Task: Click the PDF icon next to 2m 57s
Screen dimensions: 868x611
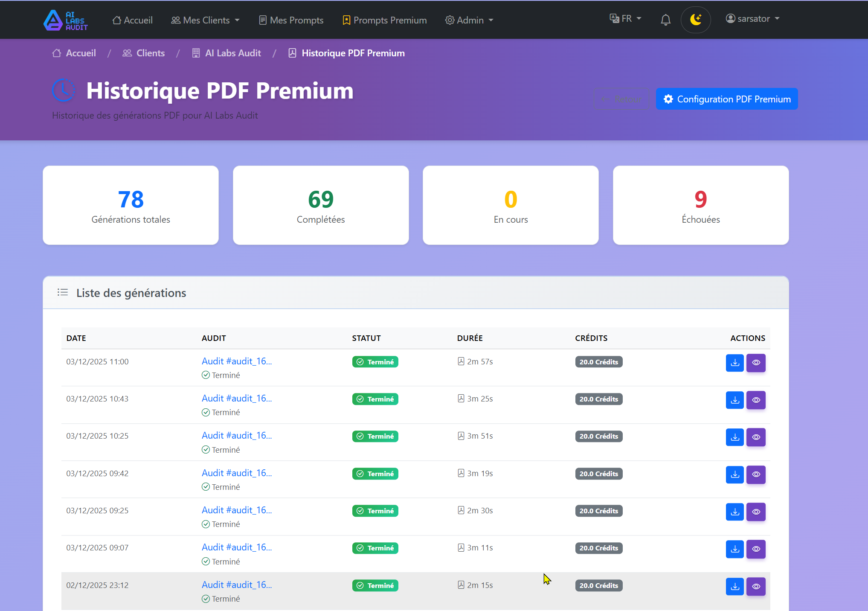Action: [461, 361]
